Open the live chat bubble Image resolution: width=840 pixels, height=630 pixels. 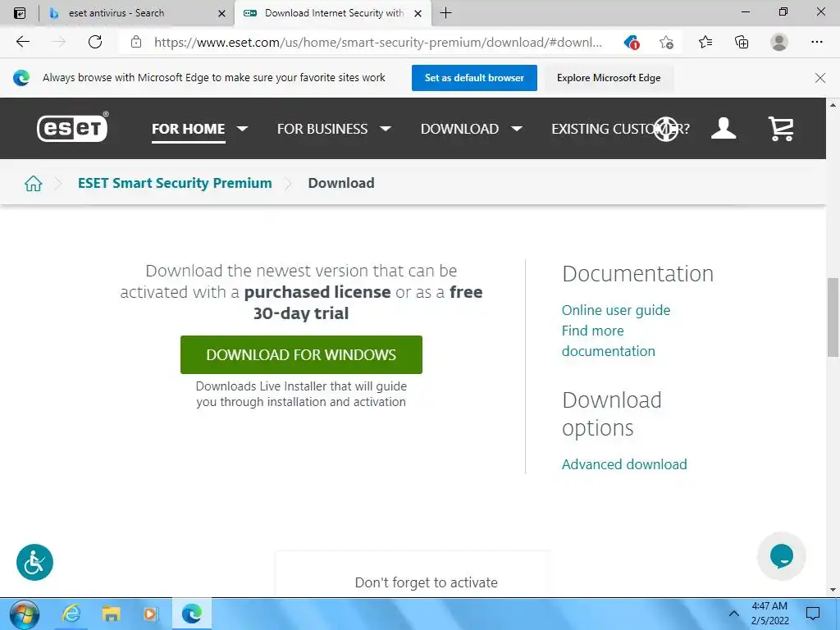(781, 556)
